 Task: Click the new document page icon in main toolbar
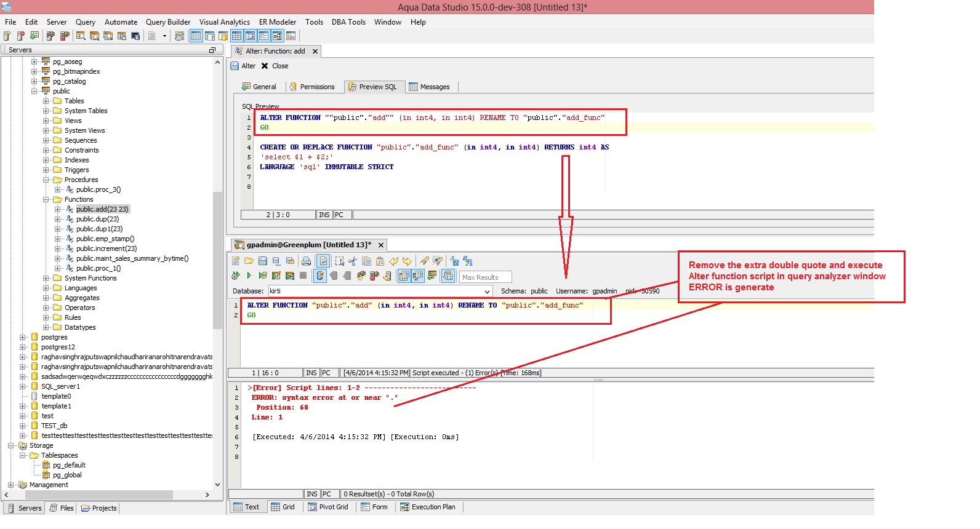151,36
